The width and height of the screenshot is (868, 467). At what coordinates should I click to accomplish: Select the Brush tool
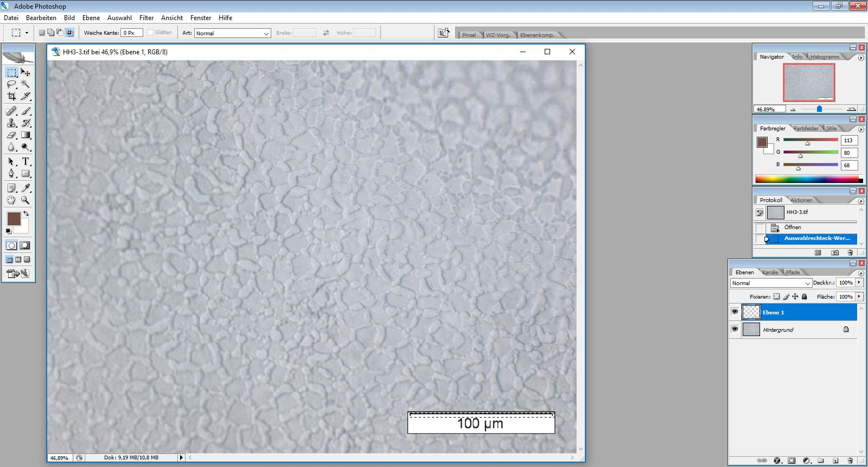point(25,111)
